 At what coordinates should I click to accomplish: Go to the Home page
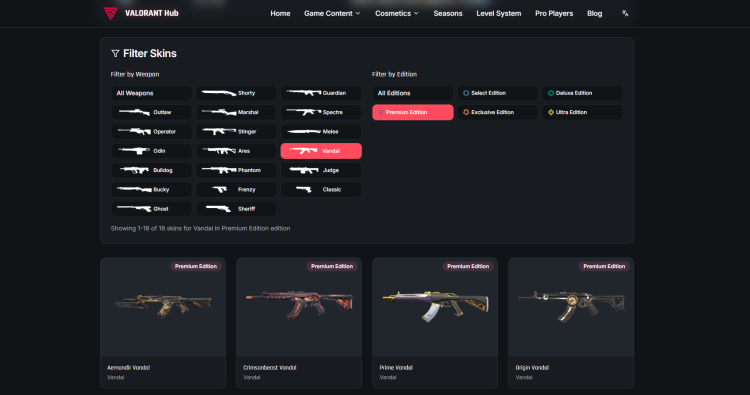point(280,13)
